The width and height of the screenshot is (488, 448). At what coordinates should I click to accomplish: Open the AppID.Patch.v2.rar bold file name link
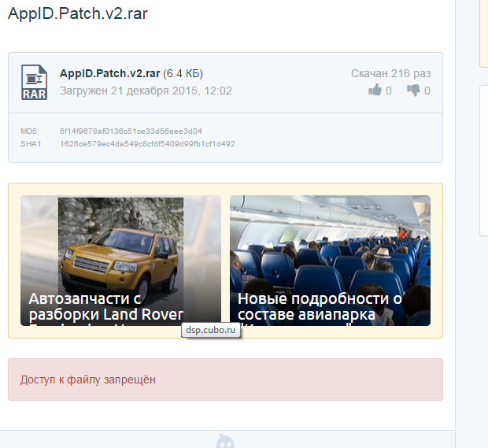tap(110, 73)
